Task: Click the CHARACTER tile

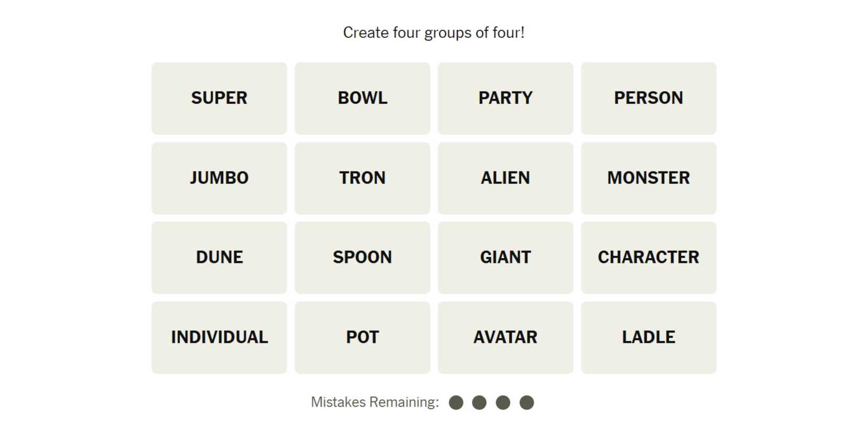Action: [x=648, y=257]
